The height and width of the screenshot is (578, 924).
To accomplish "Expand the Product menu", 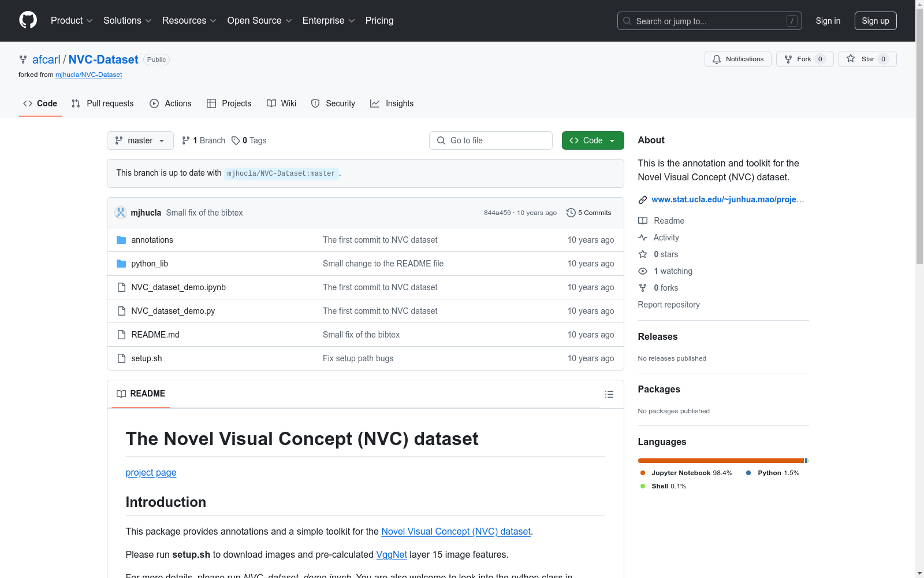I will (x=72, y=20).
